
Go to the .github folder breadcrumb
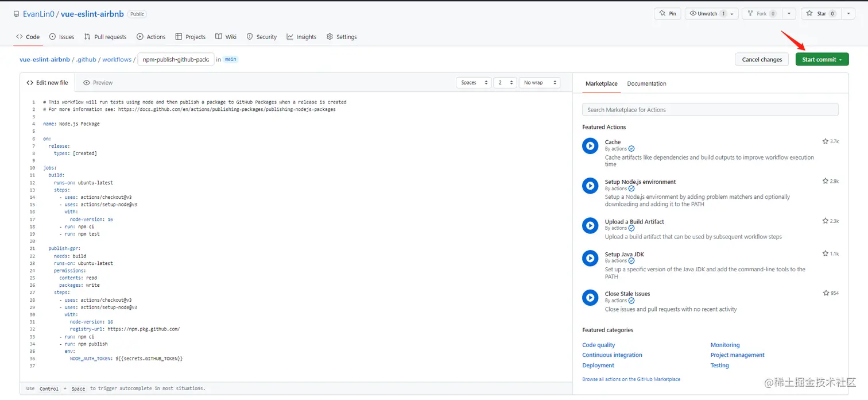pyautogui.click(x=86, y=59)
